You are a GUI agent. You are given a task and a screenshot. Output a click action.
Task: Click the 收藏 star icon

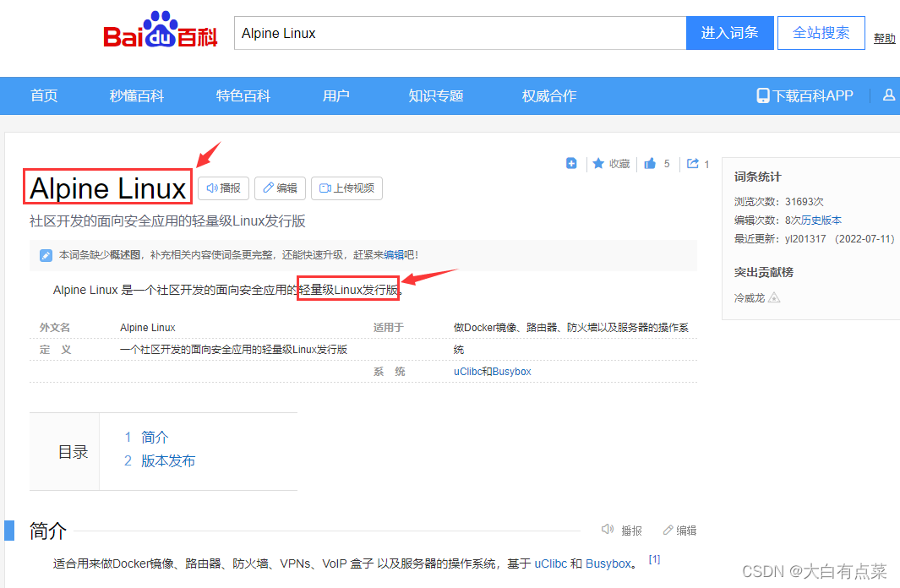click(598, 164)
